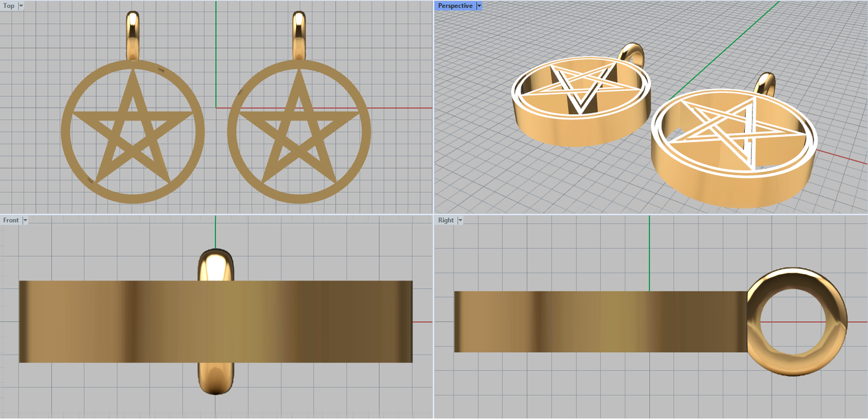Select the pendant band in Front view
This screenshot has width=868, height=419.
(x=108, y=321)
